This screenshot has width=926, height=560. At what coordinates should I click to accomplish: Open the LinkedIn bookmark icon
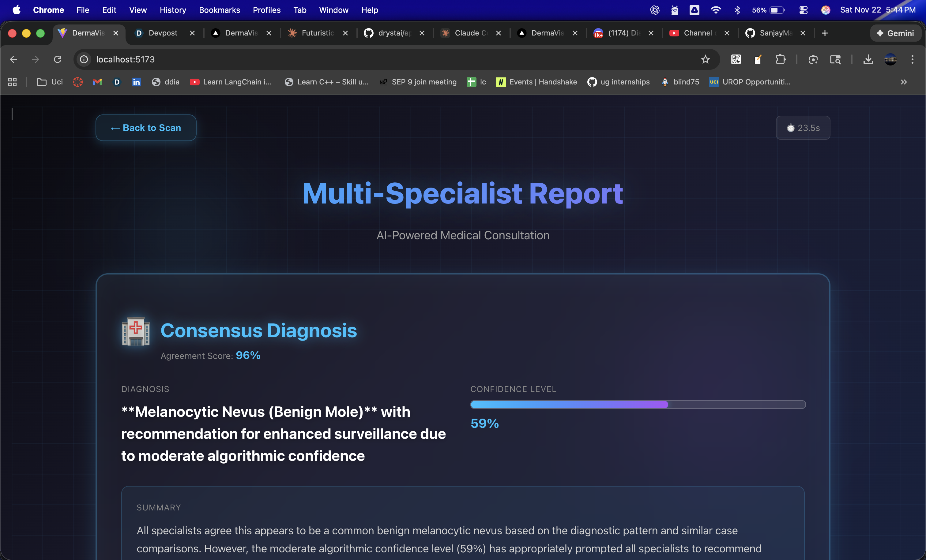(x=137, y=82)
